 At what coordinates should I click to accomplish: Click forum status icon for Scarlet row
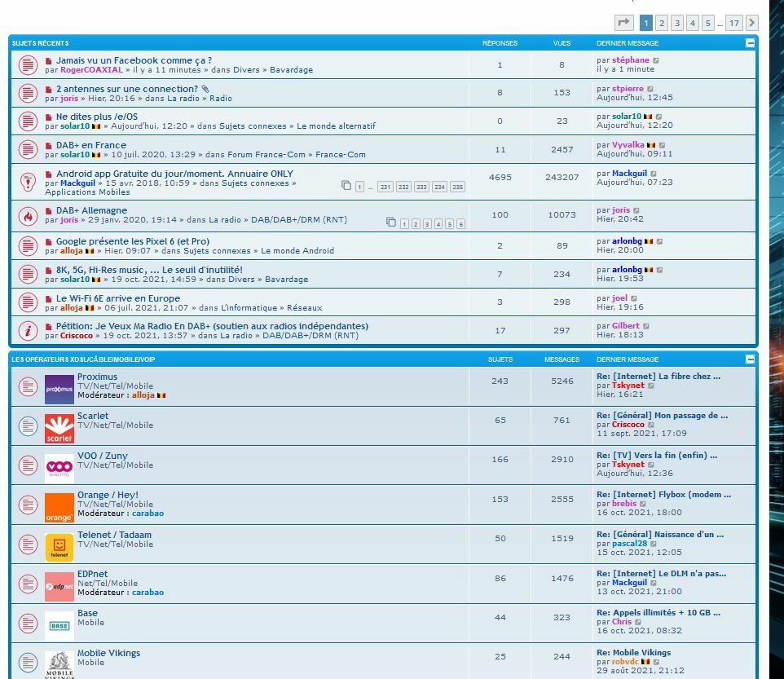point(28,425)
